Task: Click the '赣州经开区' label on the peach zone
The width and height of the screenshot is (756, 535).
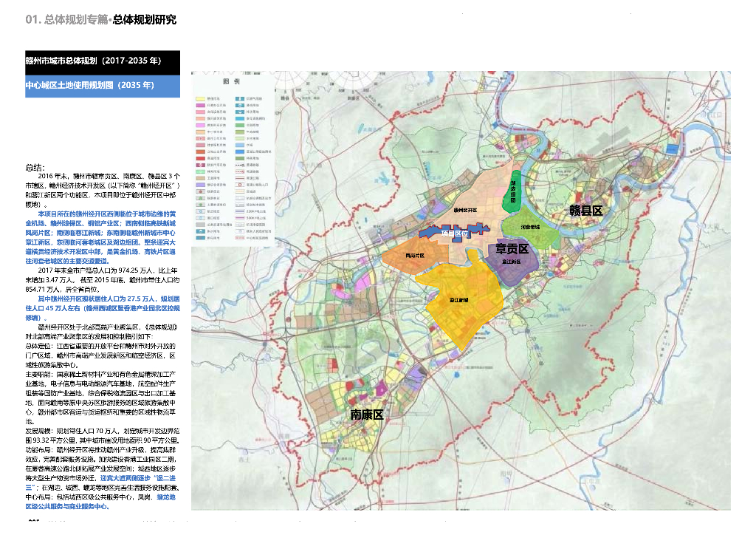Action: (x=465, y=211)
